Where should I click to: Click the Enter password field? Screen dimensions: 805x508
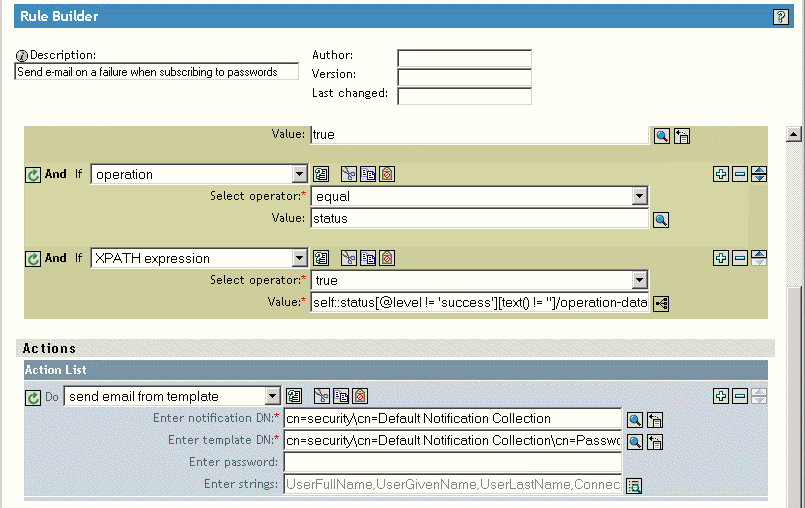click(x=452, y=463)
